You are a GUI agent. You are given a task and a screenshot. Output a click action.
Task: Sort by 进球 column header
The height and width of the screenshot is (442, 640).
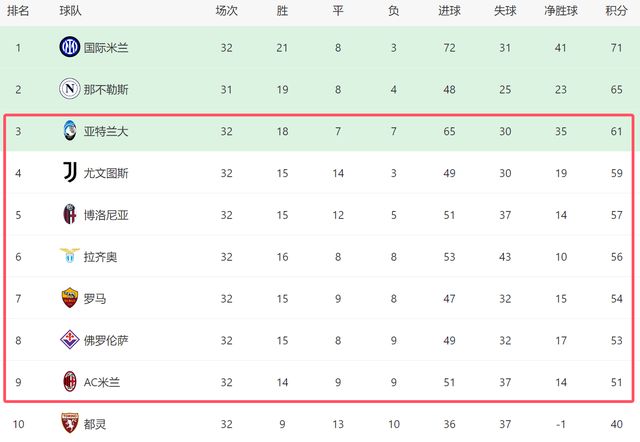tap(449, 11)
